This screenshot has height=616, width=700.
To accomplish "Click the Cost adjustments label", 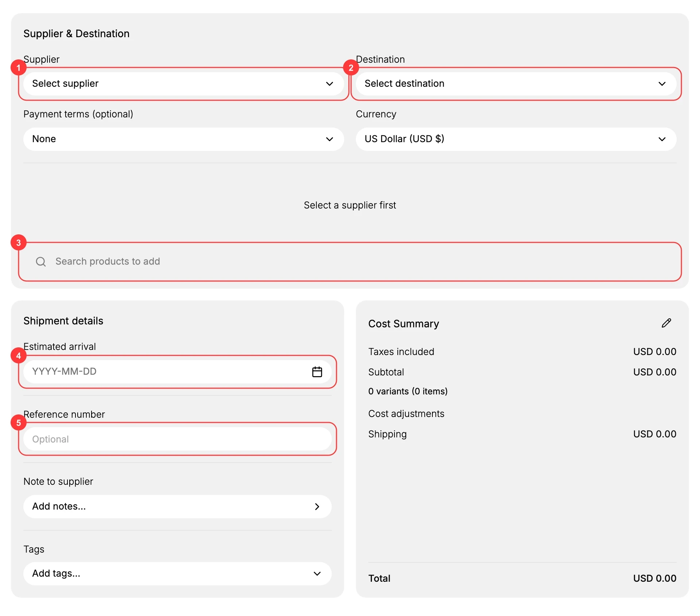I will pos(406,414).
